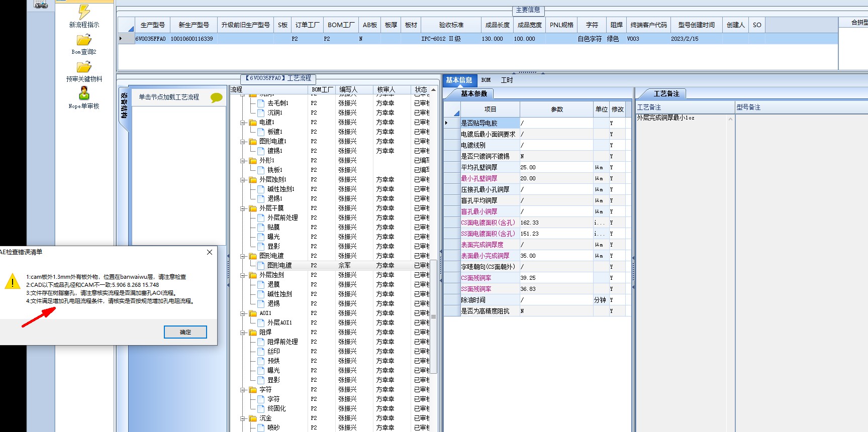Select the 碱性蚀刻1 process step
The width and height of the screenshot is (868, 432).
click(x=280, y=189)
